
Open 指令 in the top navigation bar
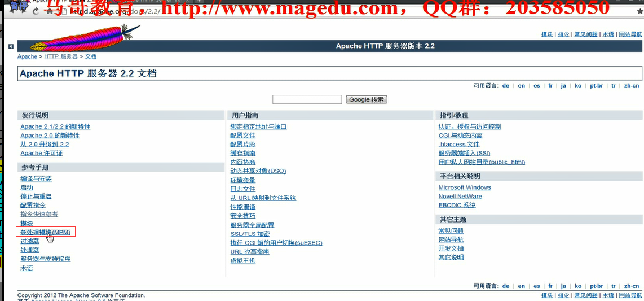(563, 34)
